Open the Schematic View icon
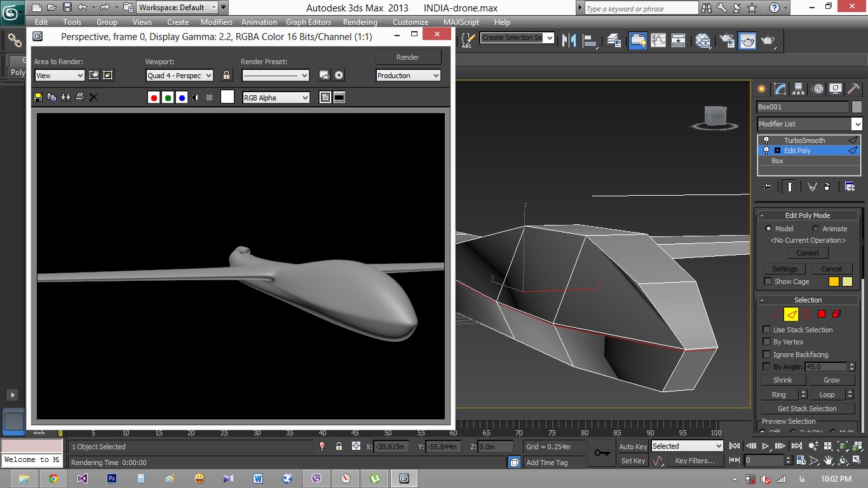868x488 pixels. pyautogui.click(x=679, y=40)
